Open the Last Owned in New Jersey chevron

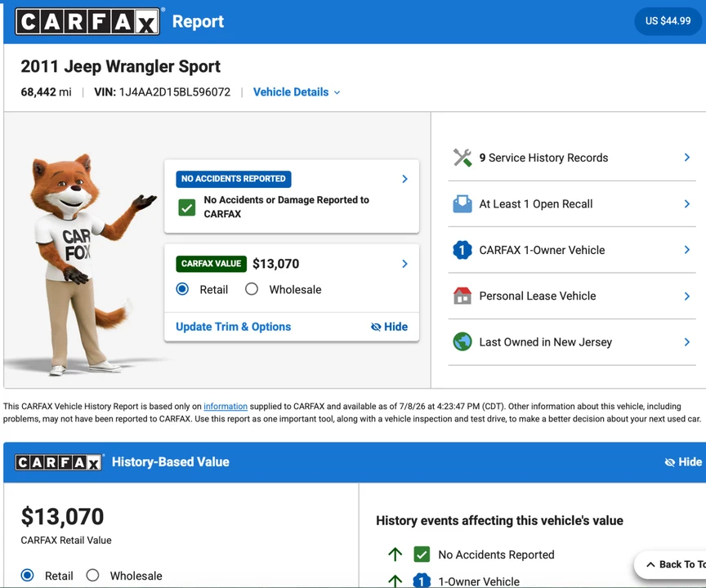687,342
